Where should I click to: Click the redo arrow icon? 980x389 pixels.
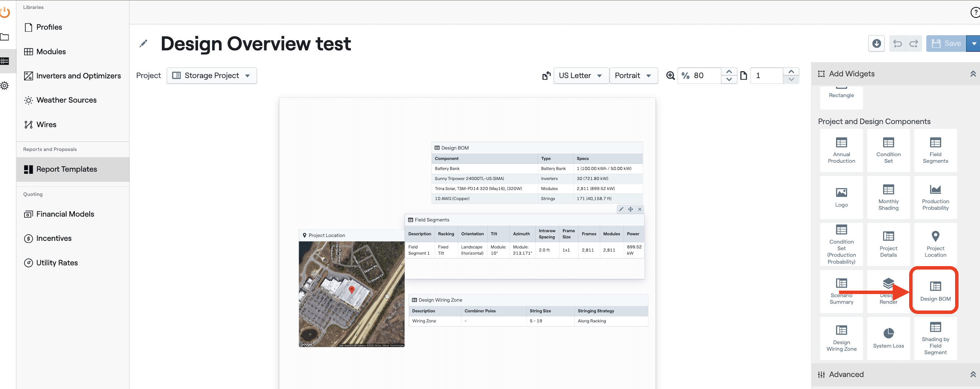click(x=914, y=44)
